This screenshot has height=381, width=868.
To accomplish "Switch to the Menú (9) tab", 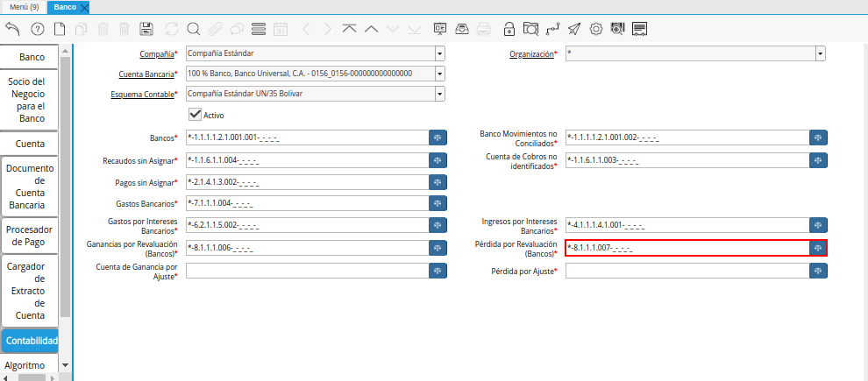I will pyautogui.click(x=24, y=7).
